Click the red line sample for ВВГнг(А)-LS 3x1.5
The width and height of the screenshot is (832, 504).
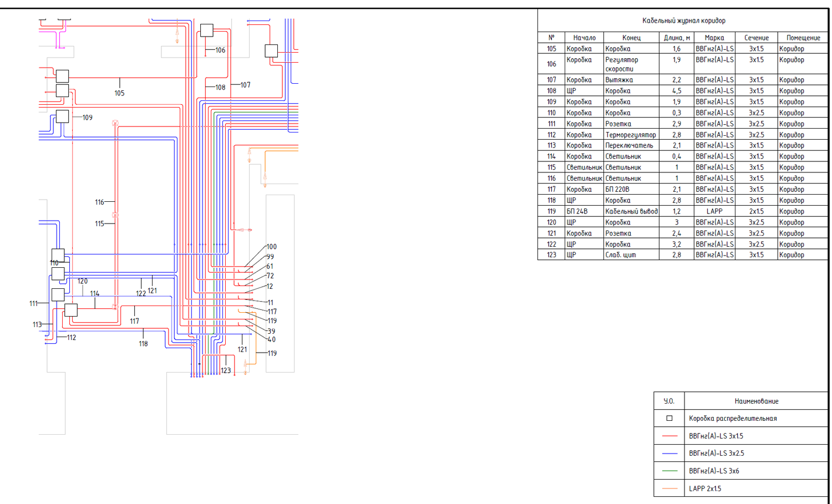point(669,436)
